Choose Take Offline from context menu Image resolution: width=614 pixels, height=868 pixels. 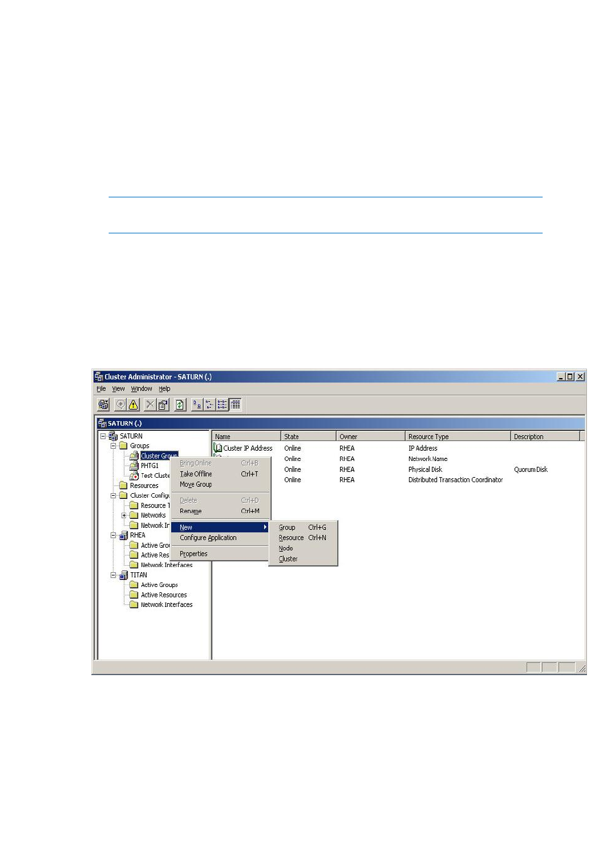[x=221, y=474]
